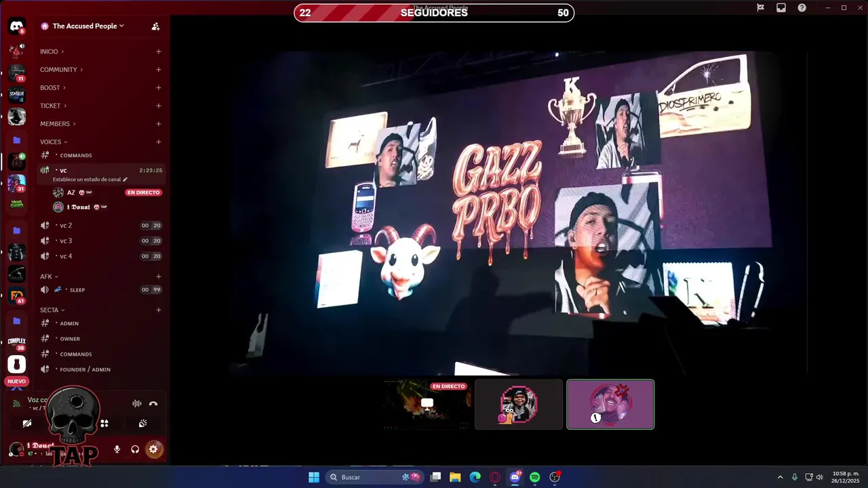The width and height of the screenshot is (868, 488).
Task: Expand the COMMUNITY category
Action: pyautogui.click(x=62, y=70)
